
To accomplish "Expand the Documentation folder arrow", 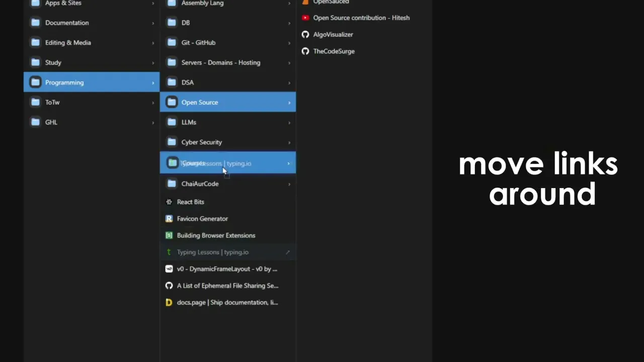I will tap(153, 23).
